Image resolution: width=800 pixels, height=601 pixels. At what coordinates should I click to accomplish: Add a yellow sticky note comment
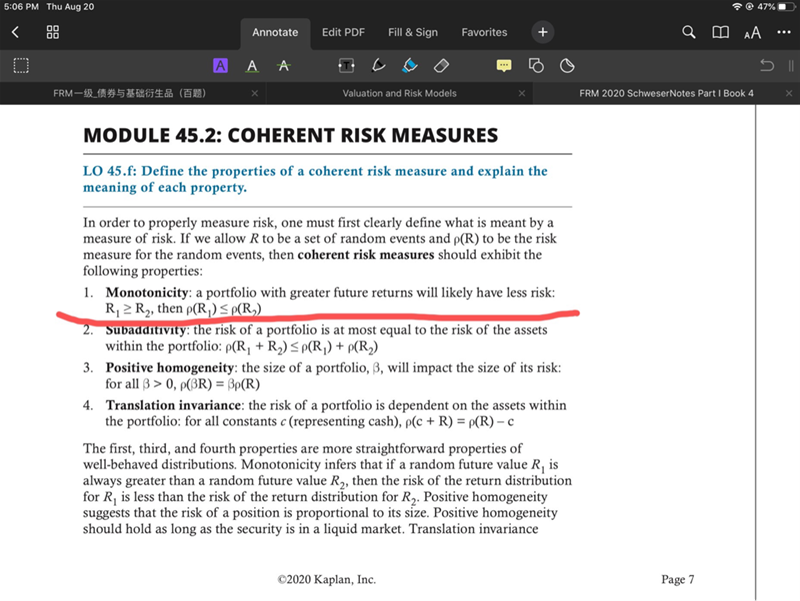click(x=504, y=66)
